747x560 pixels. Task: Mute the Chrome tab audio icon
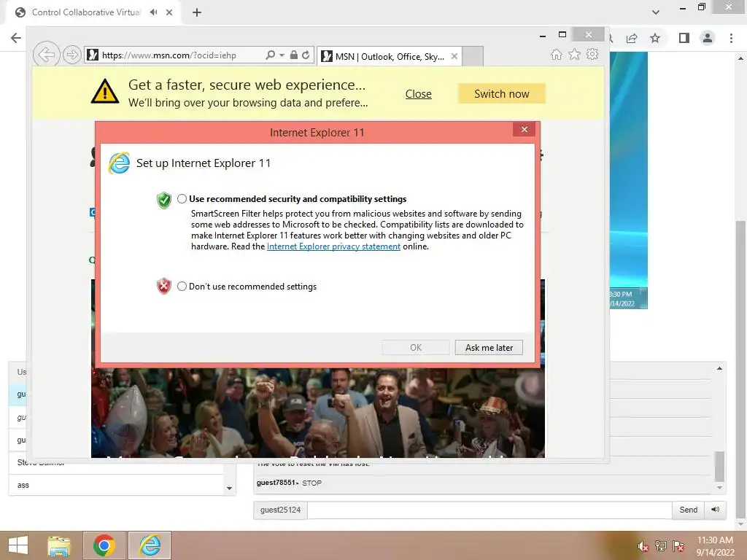tap(153, 12)
